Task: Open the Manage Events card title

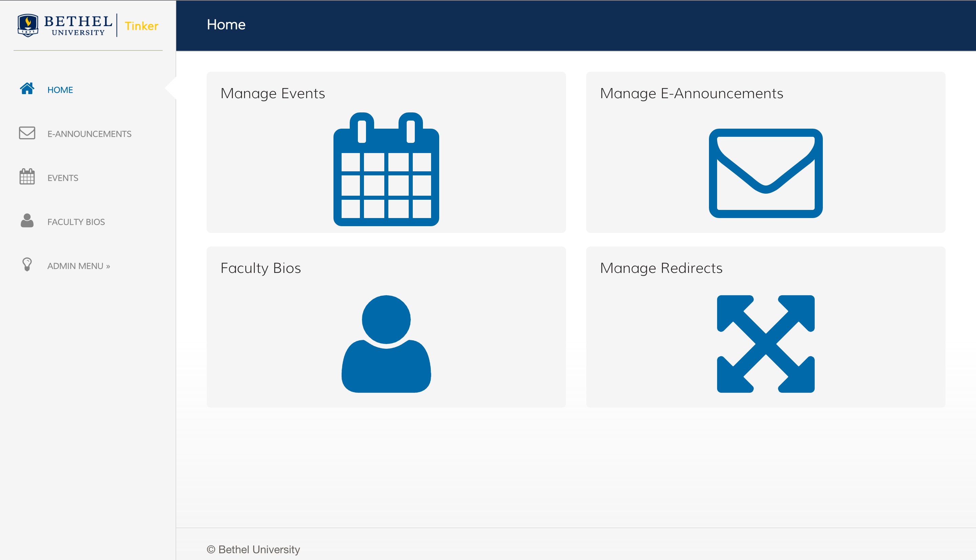Action: pyautogui.click(x=272, y=93)
